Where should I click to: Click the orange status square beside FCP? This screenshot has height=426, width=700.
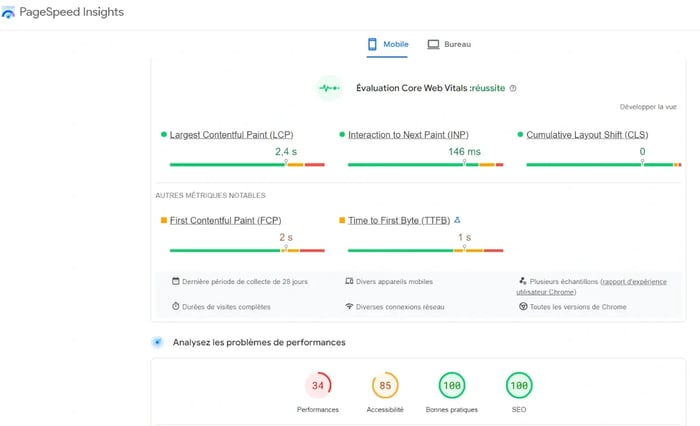[163, 220]
